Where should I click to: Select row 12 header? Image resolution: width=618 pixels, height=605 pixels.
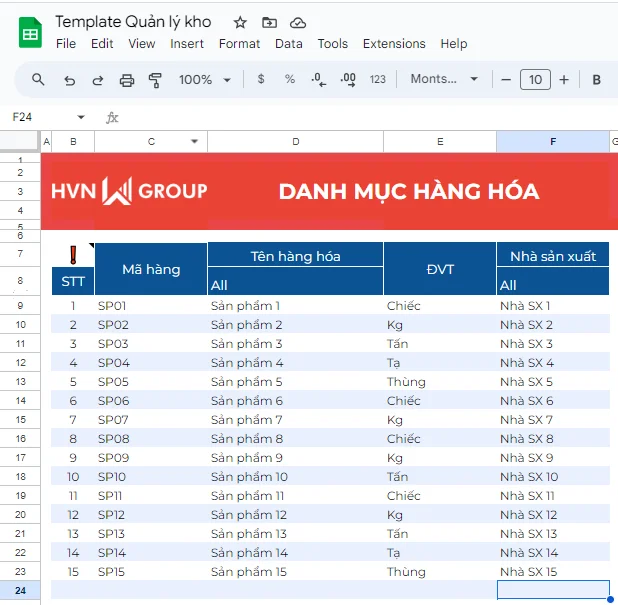coord(20,363)
